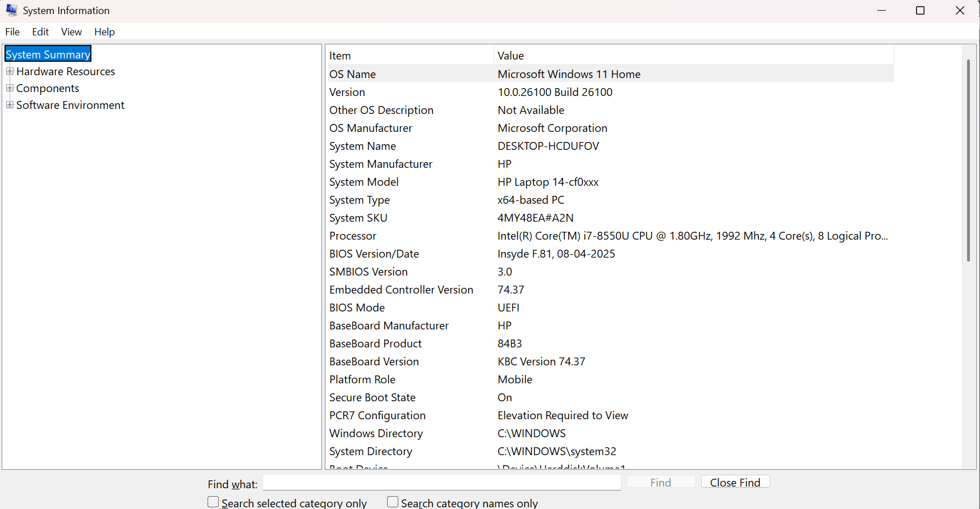Select the Secure Boot State row
This screenshot has height=509, width=980.
611,397
